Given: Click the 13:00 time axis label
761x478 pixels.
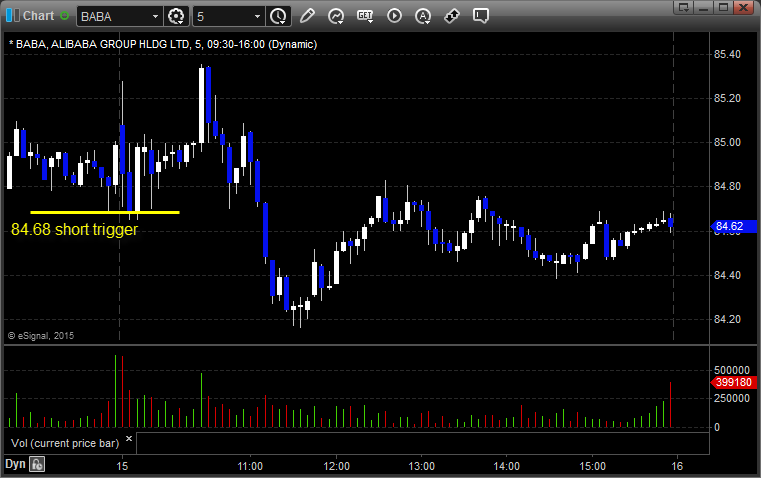Looking at the screenshot, I should pos(421,466).
